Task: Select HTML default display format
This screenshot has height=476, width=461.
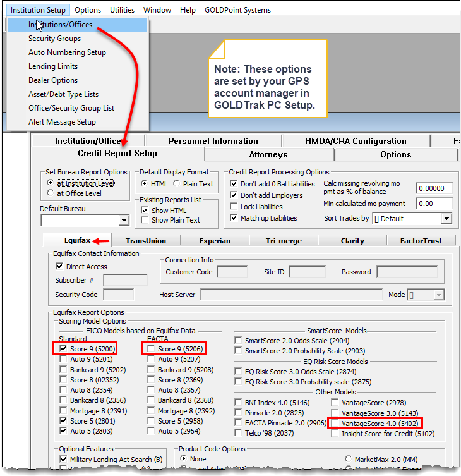Action: [145, 183]
